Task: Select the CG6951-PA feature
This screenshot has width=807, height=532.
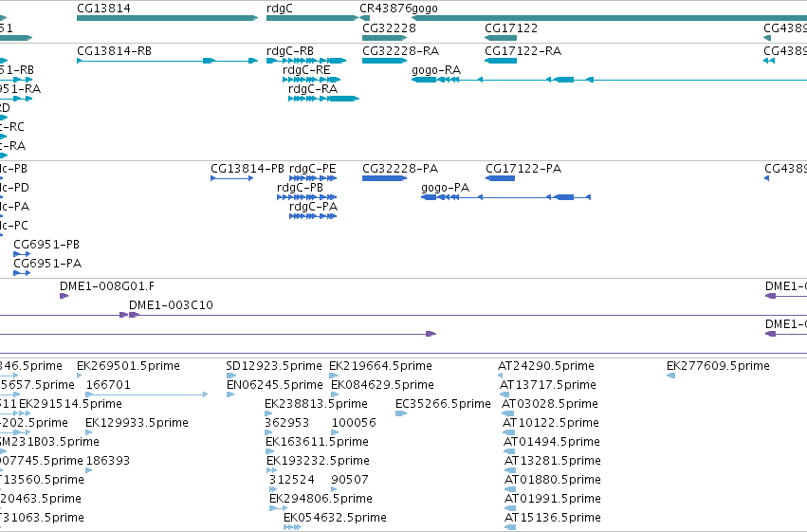Action: point(22,273)
